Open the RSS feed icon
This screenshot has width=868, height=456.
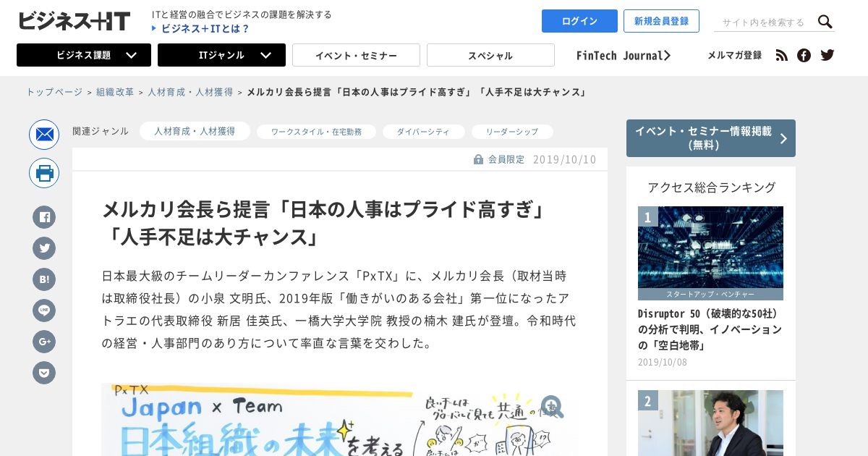pos(782,55)
